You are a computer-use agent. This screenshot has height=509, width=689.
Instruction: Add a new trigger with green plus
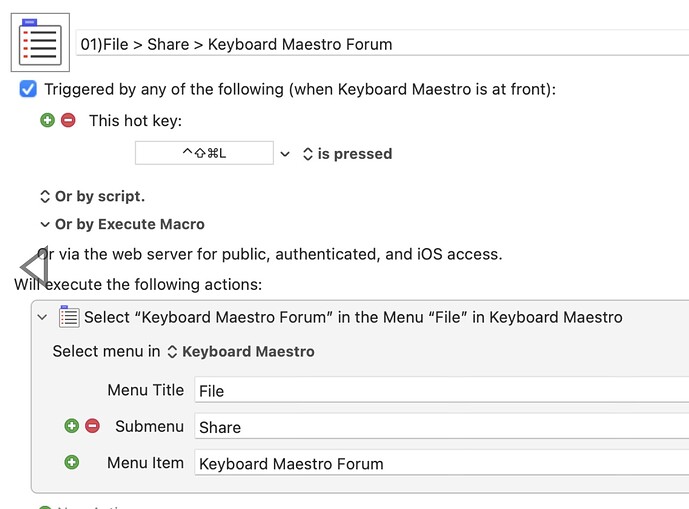47,120
